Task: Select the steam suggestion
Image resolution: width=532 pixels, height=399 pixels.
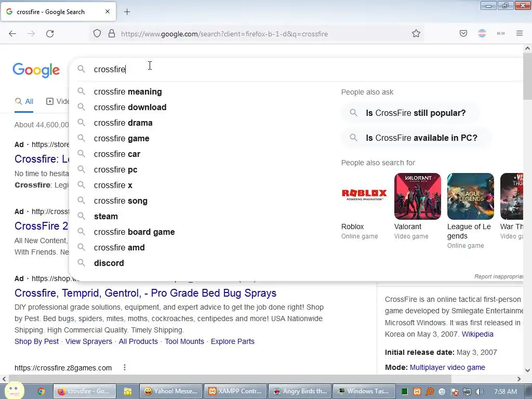Action: coord(106,217)
